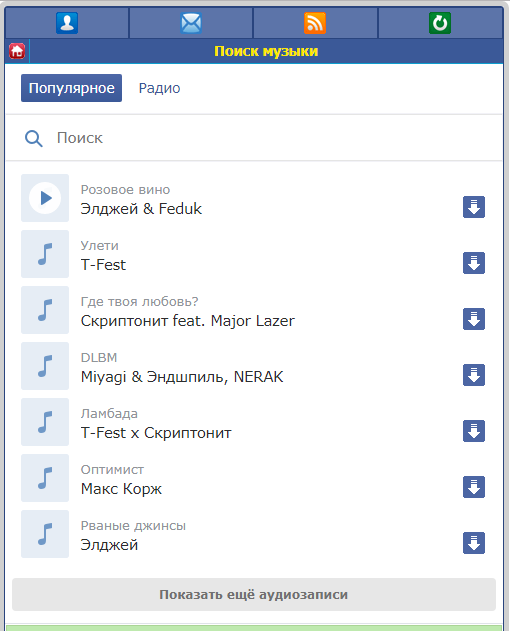Click the magnifier search icon
510x631 pixels.
coord(33,138)
